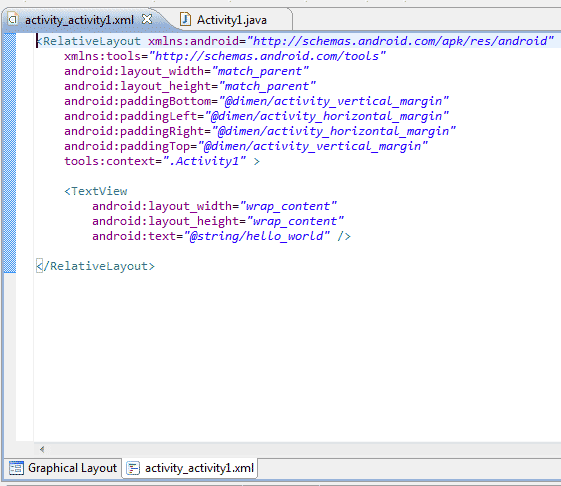The height and width of the screenshot is (486, 561).
Task: Click the xmlns:android schema URL value
Action: (x=400, y=41)
